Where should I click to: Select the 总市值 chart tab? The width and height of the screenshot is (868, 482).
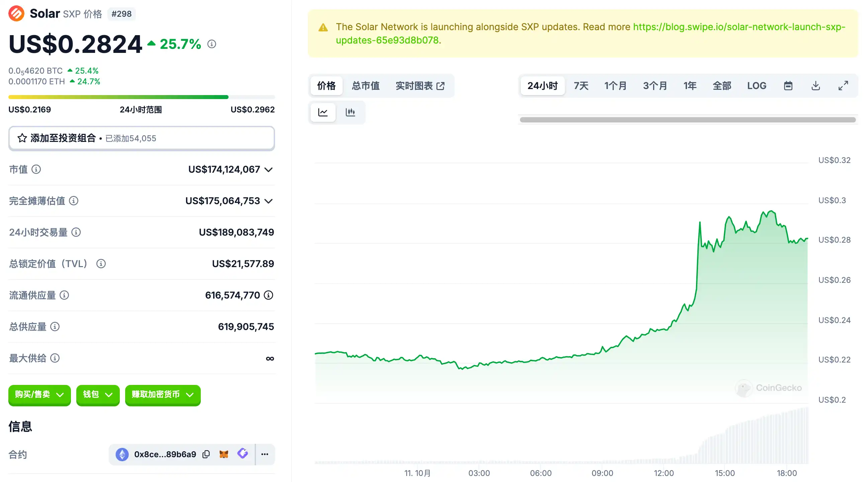coord(366,86)
